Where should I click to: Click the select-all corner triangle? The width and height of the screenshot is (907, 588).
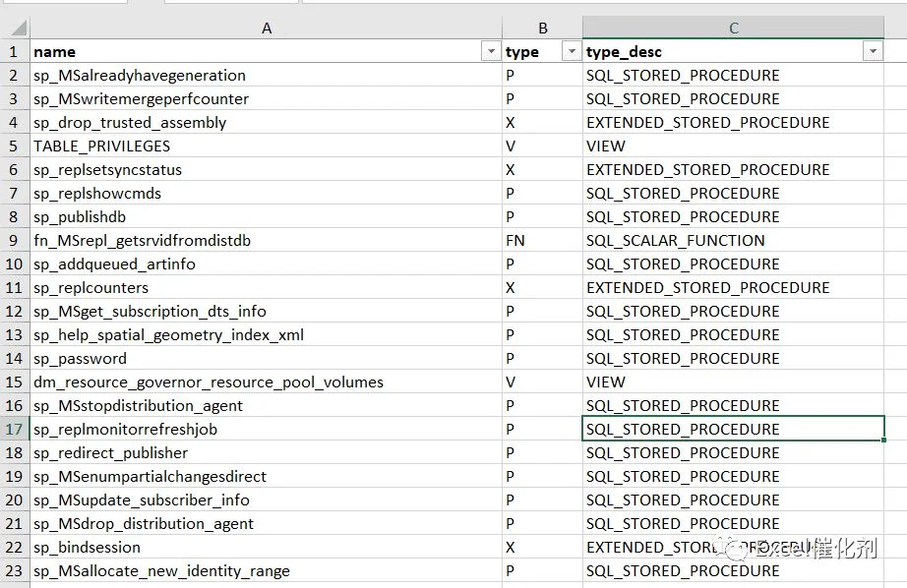18,28
